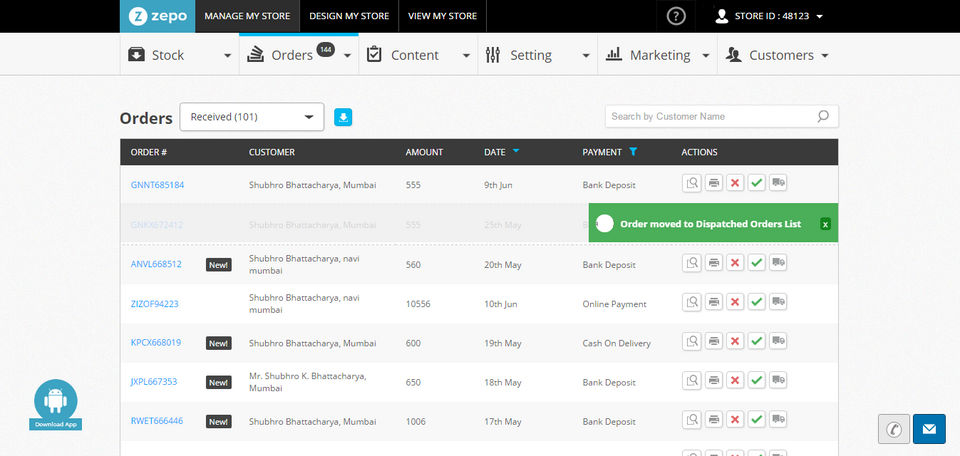Print order JXPL667353

714,381
